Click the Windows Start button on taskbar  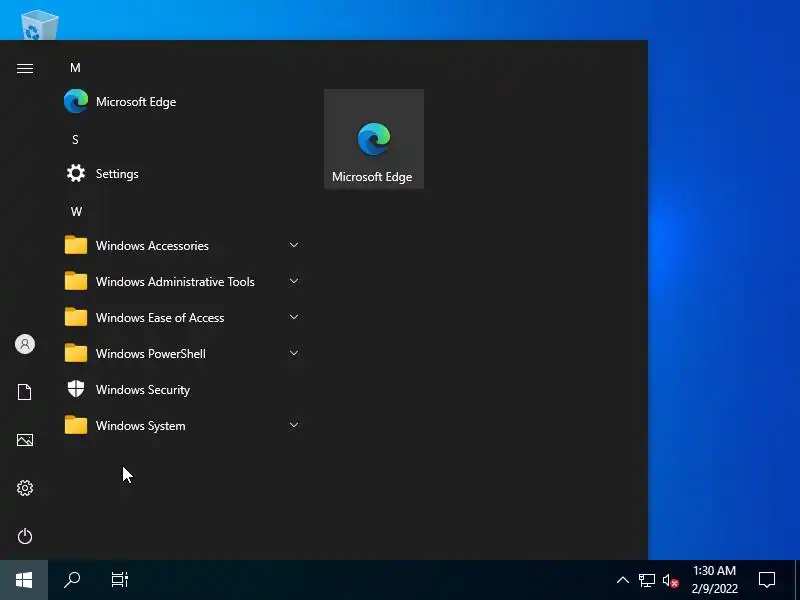coord(24,580)
